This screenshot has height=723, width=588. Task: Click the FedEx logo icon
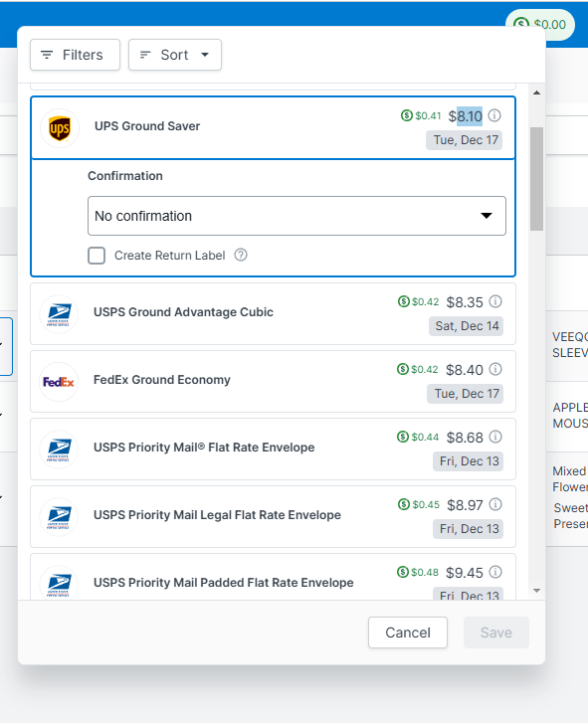click(x=59, y=382)
